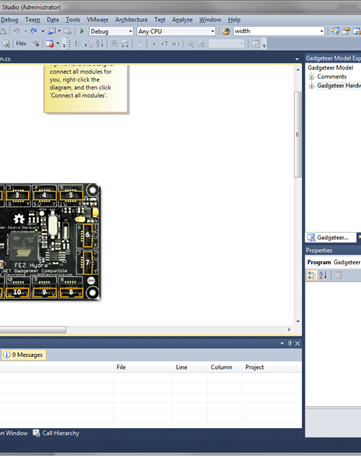Click Call Hierarchy tab icon

coord(36,433)
